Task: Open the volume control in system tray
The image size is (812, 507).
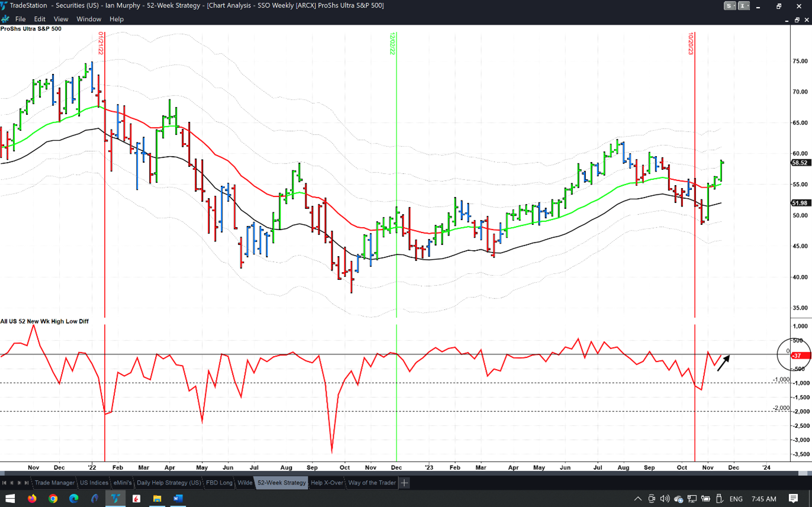Action: [x=665, y=499]
